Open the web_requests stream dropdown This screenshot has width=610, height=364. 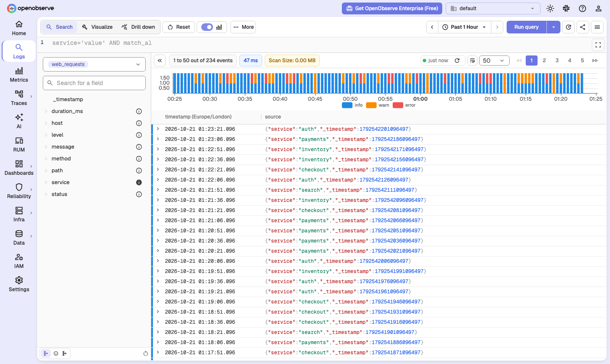94,64
